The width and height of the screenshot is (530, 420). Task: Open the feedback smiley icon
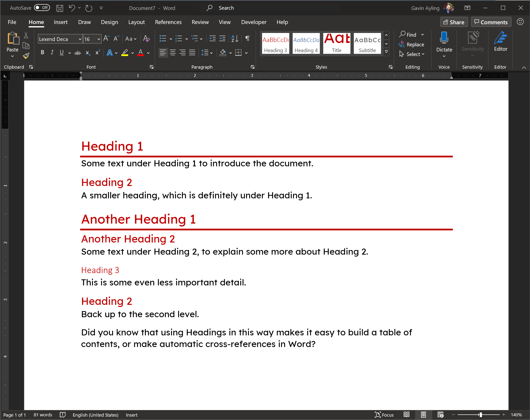(x=520, y=22)
